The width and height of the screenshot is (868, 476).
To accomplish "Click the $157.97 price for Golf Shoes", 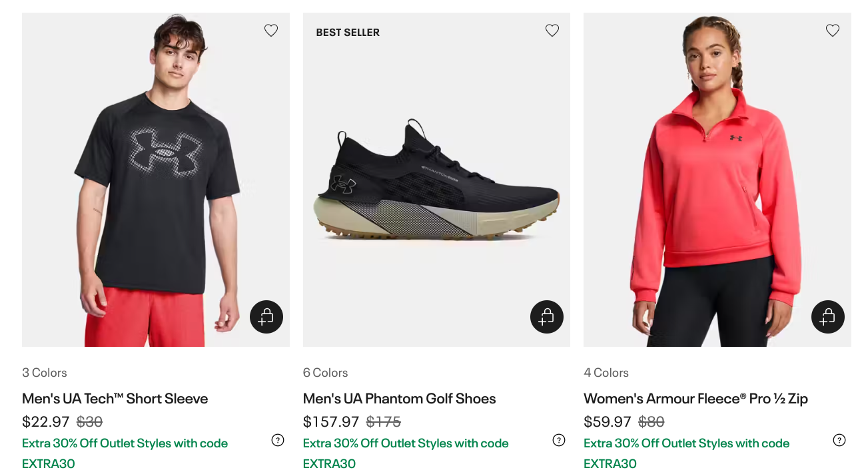I will [x=331, y=422].
